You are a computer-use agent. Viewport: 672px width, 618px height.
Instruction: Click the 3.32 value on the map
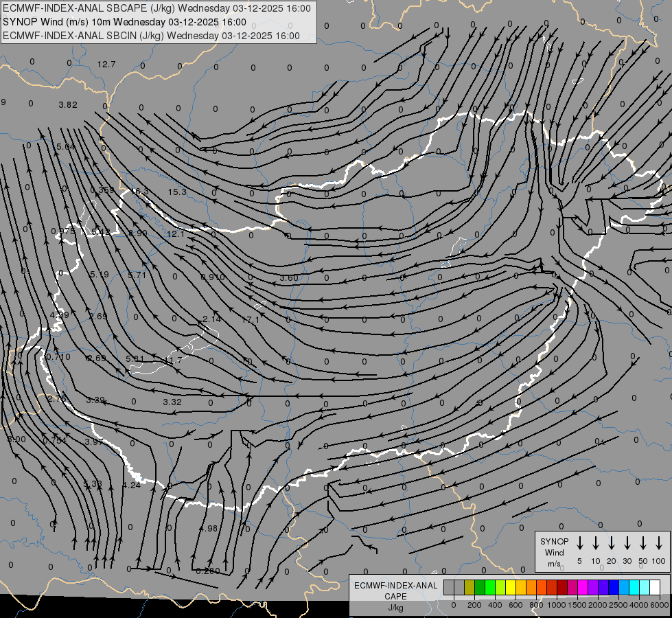click(x=172, y=402)
